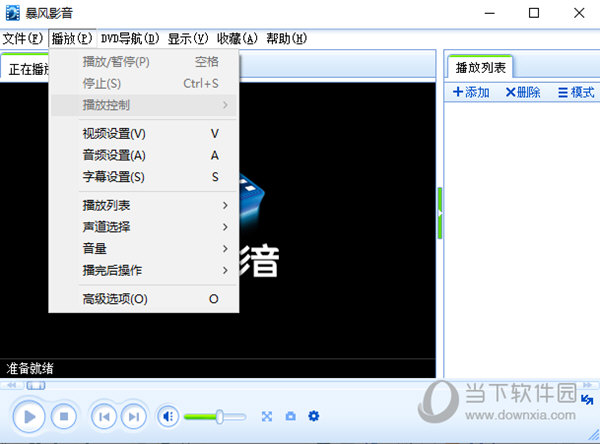Select the 播放列表 tab

tap(481, 68)
